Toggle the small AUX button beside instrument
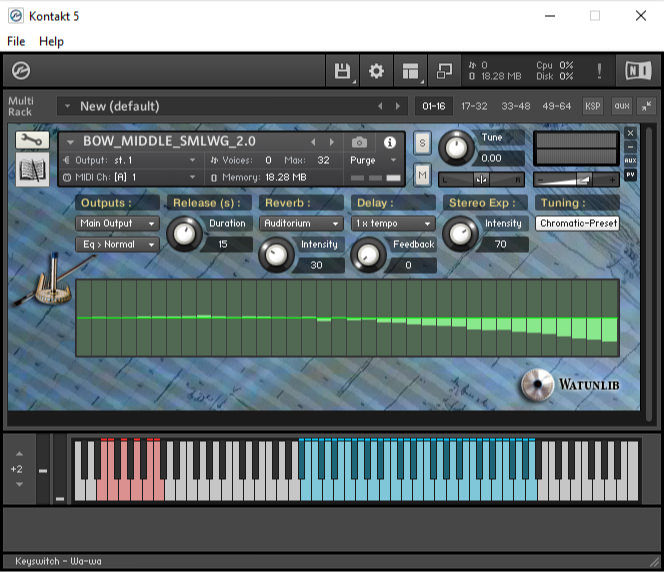664x572 pixels. click(x=630, y=160)
